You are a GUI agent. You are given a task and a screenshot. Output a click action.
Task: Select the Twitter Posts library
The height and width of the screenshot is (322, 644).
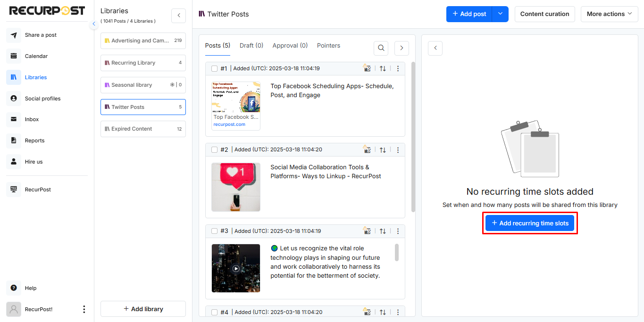[x=143, y=107]
